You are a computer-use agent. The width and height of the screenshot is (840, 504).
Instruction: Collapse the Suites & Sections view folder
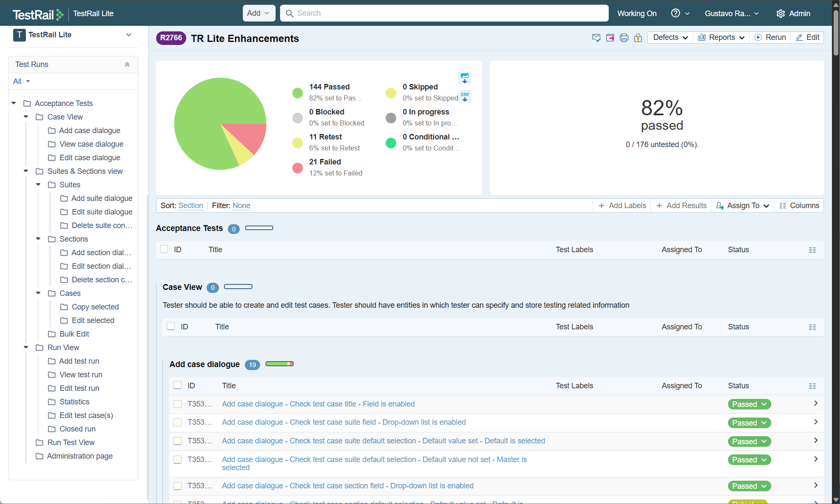(x=26, y=171)
